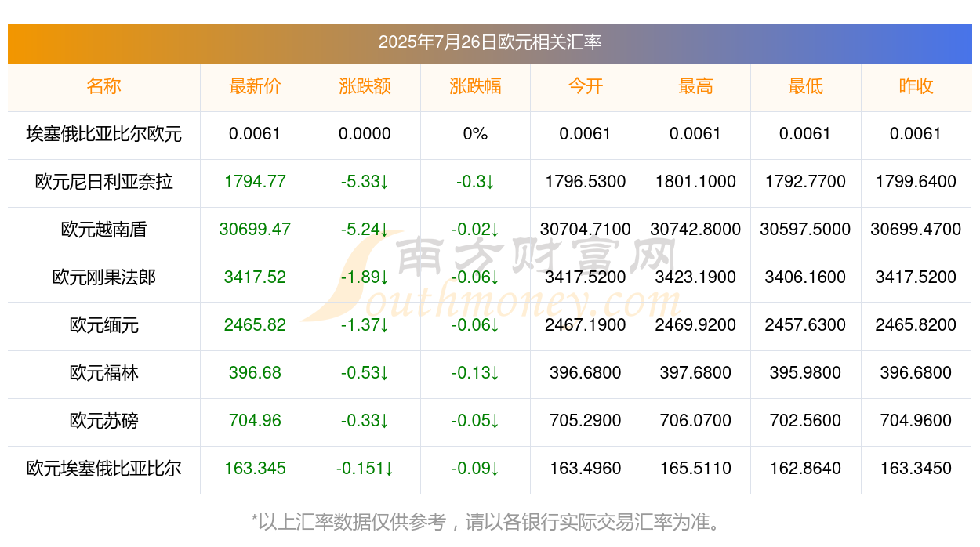980x547 pixels.
Task: Click the 0.0000 change amount cell
Action: (365, 134)
